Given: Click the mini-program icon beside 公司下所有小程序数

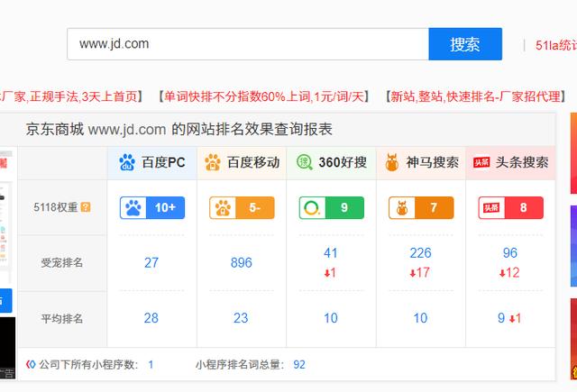Looking at the screenshot, I should point(31,364).
